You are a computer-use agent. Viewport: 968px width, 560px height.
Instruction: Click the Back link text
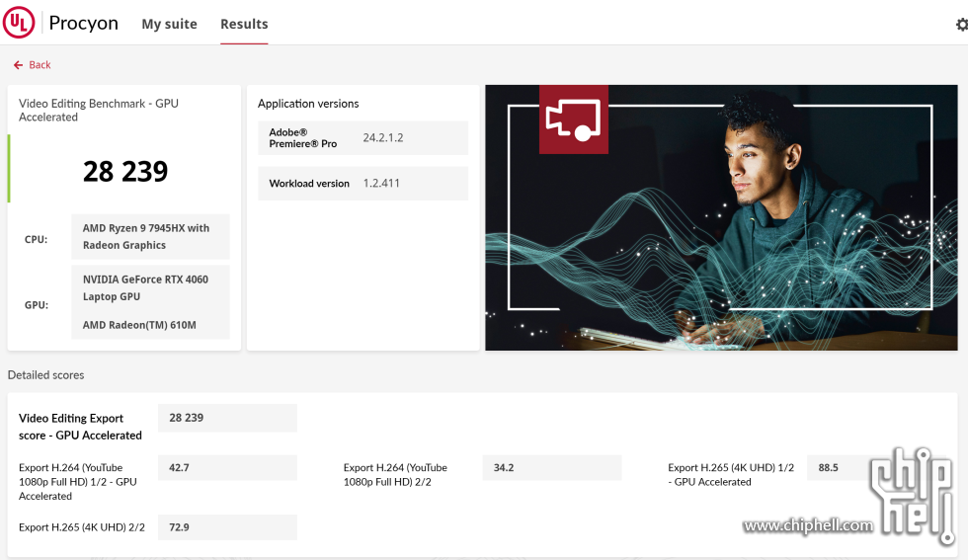pyautogui.click(x=40, y=65)
